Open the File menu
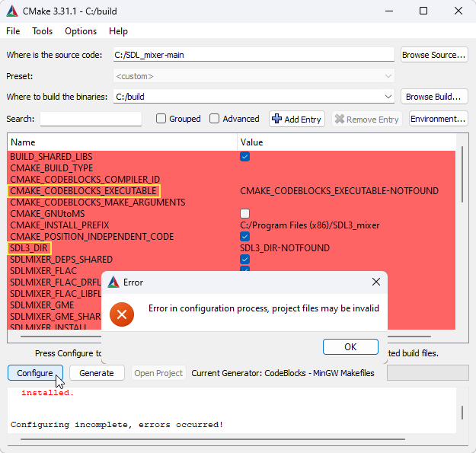 coord(13,31)
